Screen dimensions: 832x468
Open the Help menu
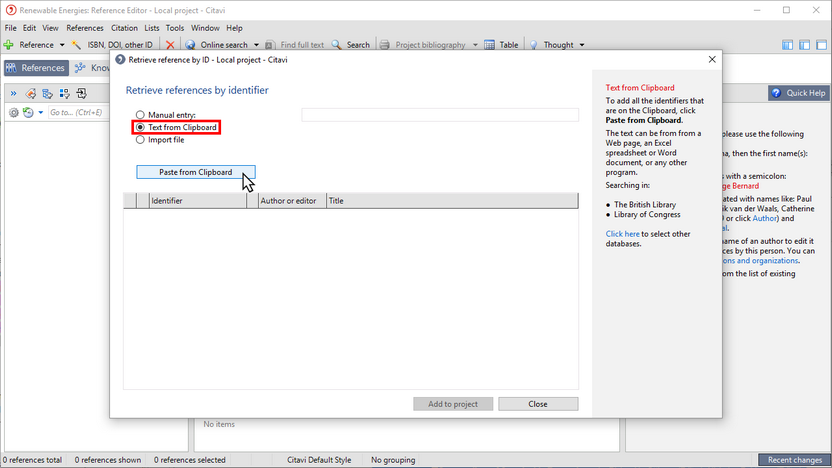(x=234, y=28)
